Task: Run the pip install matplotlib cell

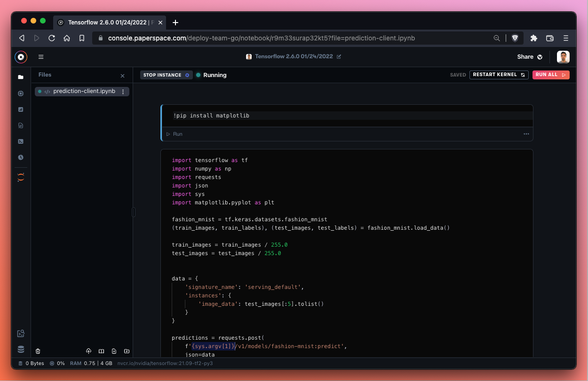Action: (x=175, y=134)
